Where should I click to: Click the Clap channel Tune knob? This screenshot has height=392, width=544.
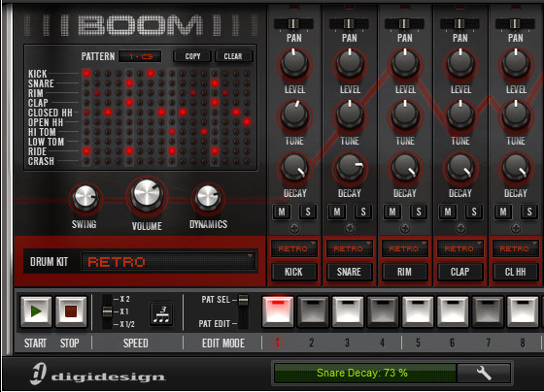(x=460, y=115)
